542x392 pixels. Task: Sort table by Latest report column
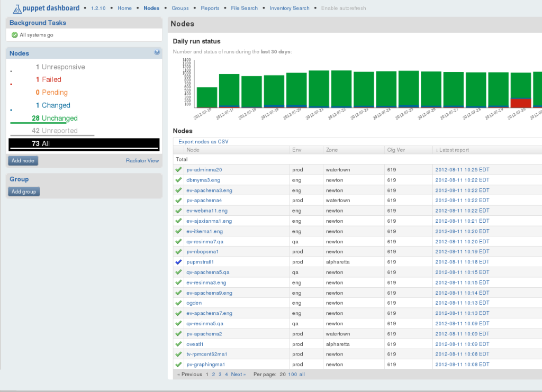tap(452, 150)
